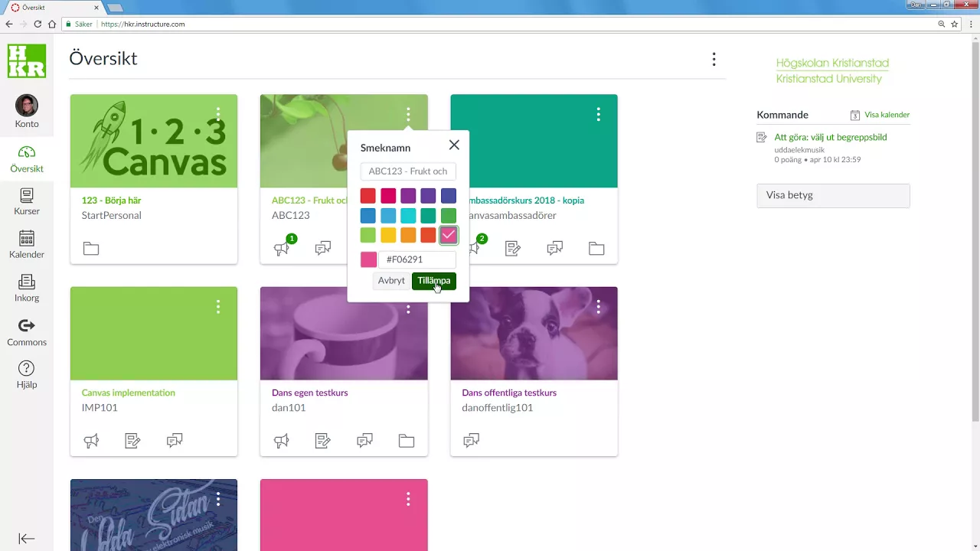Pick the magenta color swatch

point(388,196)
